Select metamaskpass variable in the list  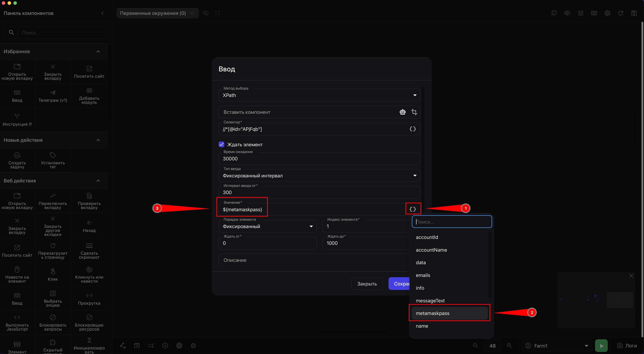(450, 313)
